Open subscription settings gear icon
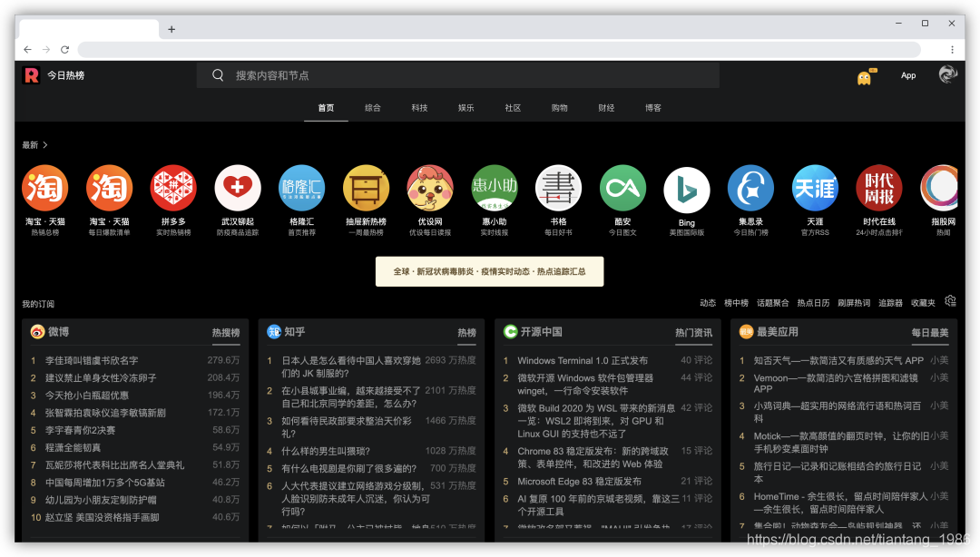Image resolution: width=980 pixels, height=557 pixels. pyautogui.click(x=951, y=301)
